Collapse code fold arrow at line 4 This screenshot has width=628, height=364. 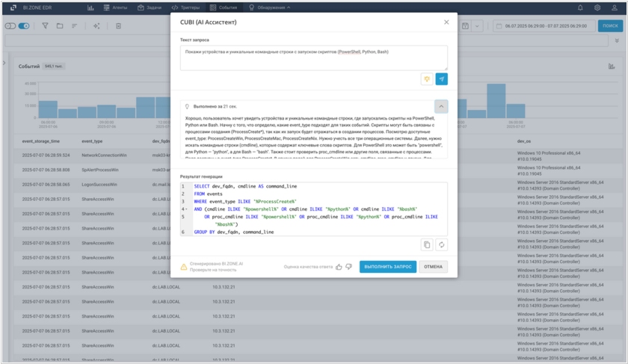(x=186, y=209)
